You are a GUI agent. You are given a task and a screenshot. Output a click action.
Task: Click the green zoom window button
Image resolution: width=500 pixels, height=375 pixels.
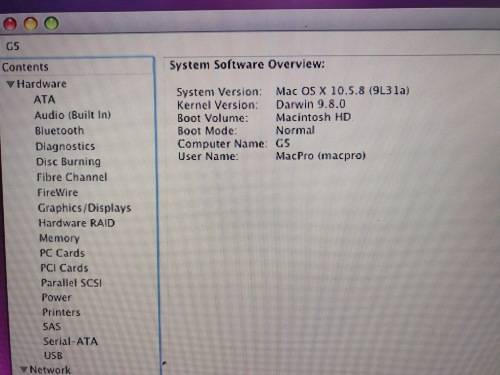(x=52, y=24)
